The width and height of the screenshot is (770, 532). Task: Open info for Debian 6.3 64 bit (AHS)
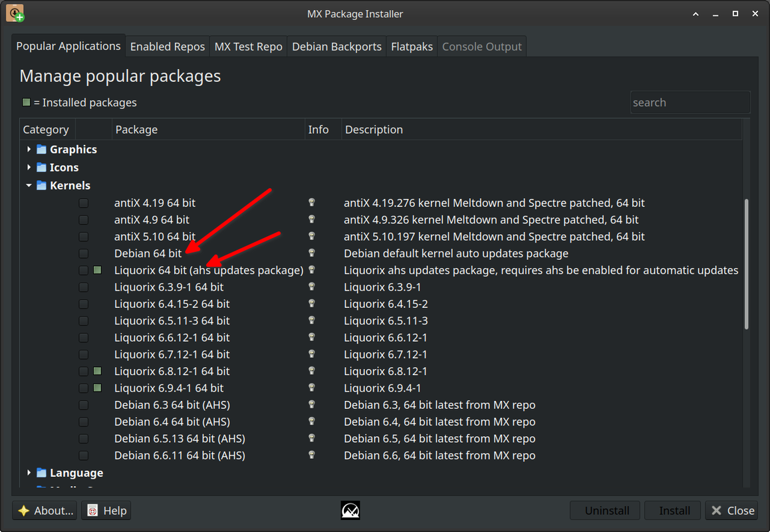pos(311,404)
